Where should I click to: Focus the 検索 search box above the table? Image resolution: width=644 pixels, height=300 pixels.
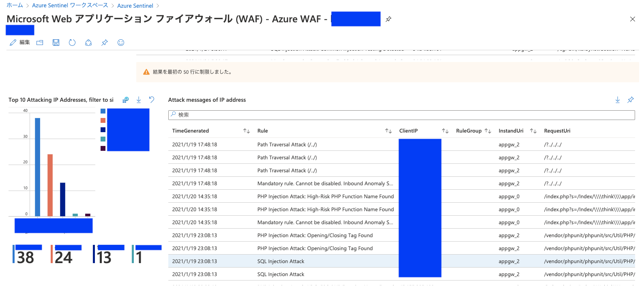click(401, 115)
